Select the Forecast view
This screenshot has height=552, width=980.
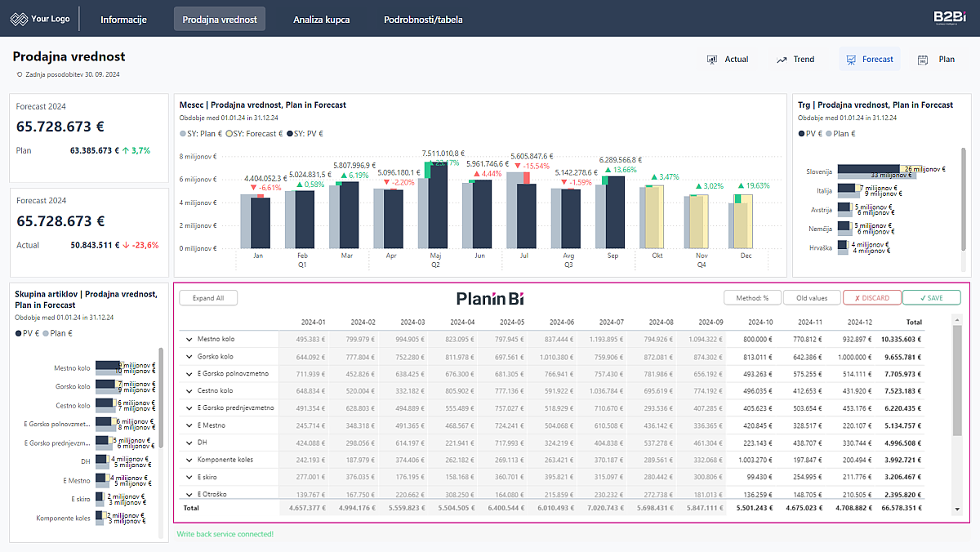coord(870,60)
